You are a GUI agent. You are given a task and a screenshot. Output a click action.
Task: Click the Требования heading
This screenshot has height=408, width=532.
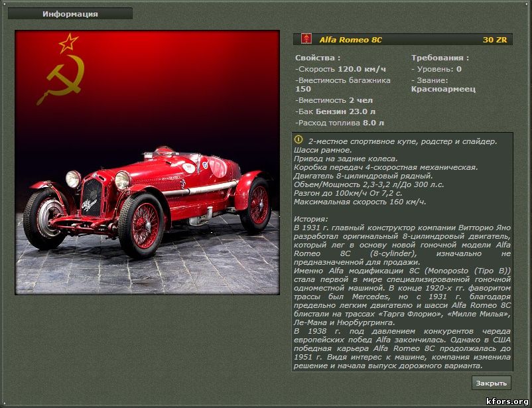[x=440, y=58]
